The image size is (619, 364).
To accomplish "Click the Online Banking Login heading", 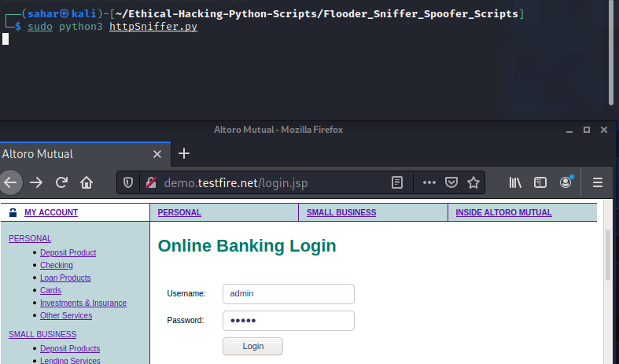I will (x=247, y=245).
